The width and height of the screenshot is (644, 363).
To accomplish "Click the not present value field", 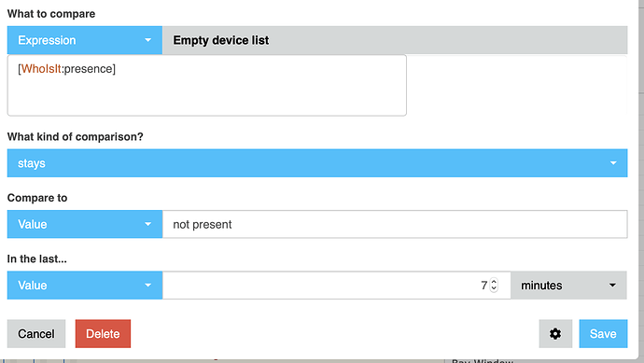I will click(395, 224).
